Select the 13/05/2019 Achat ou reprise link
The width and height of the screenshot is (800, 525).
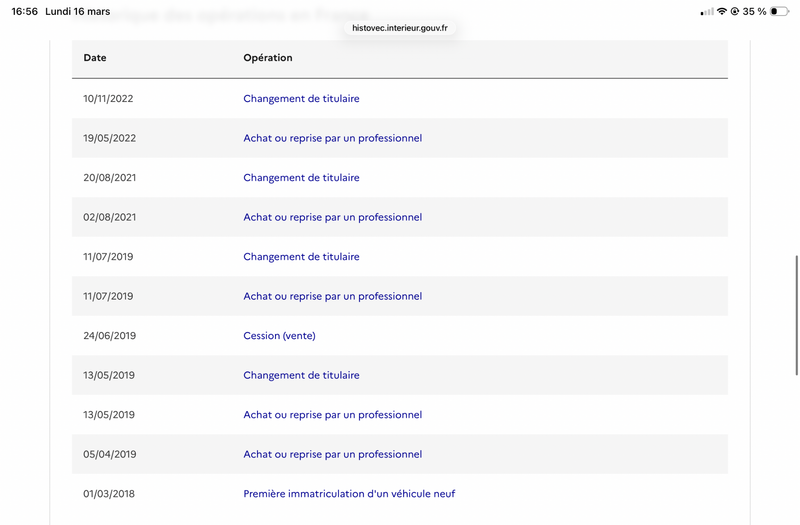pyautogui.click(x=333, y=415)
